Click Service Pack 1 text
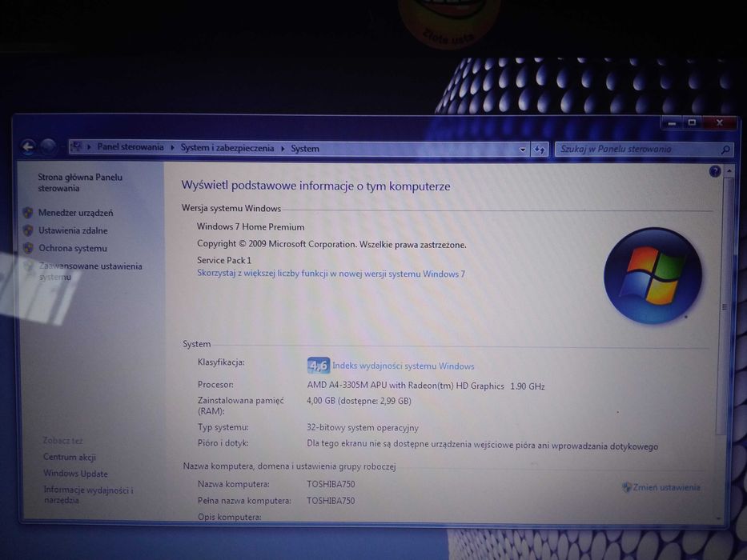 pyautogui.click(x=224, y=260)
